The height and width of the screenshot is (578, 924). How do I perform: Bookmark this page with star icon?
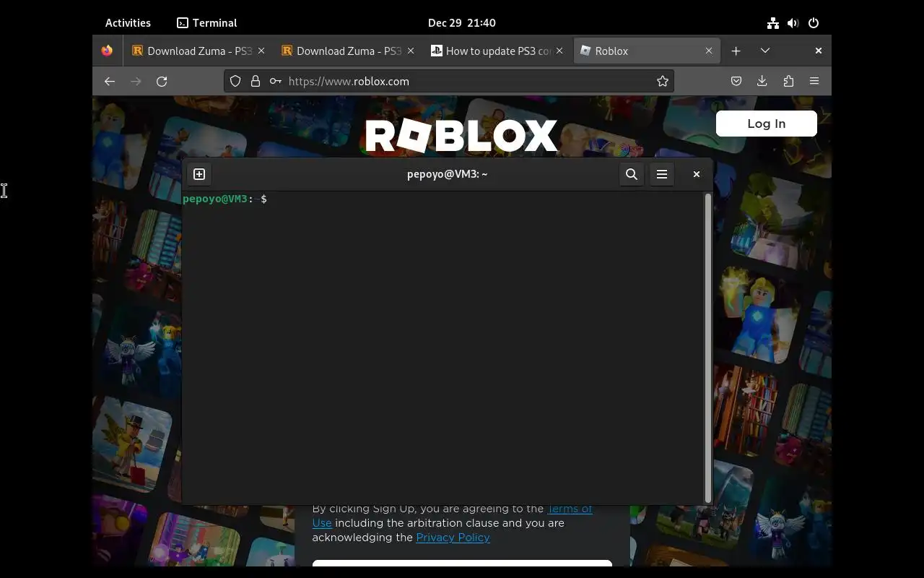[663, 82]
